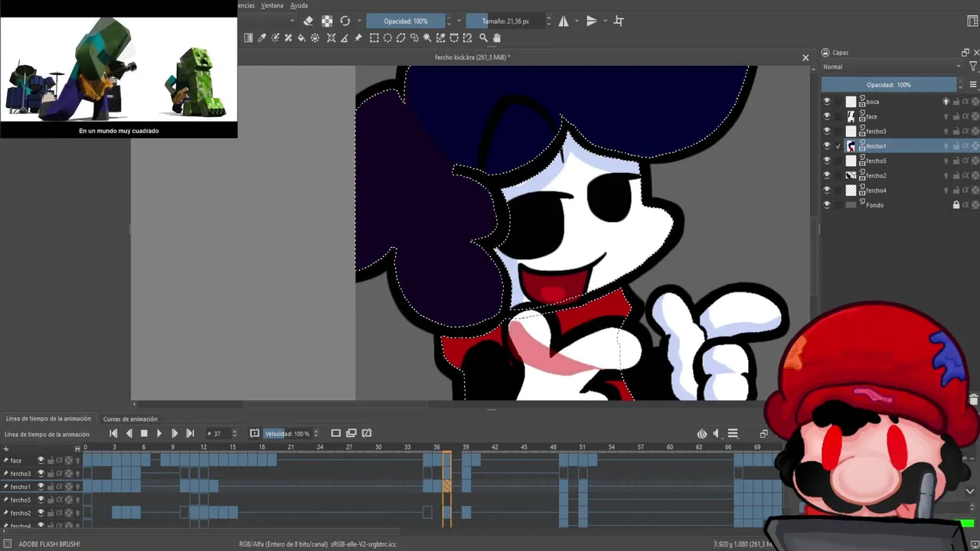Select the Freehand Selection tool
The height and width of the screenshot is (551, 980).
[x=414, y=37]
